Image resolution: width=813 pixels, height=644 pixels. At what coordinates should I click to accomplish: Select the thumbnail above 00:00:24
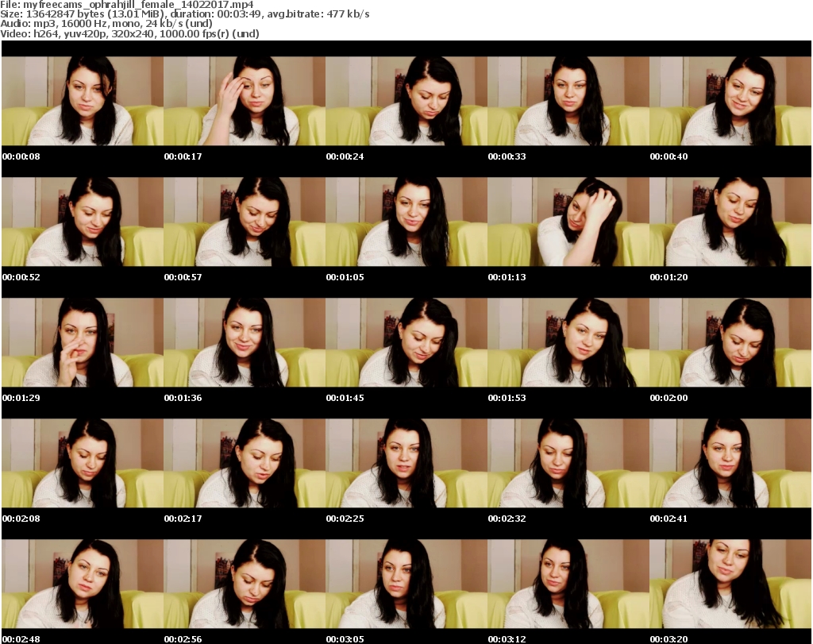pos(406,101)
